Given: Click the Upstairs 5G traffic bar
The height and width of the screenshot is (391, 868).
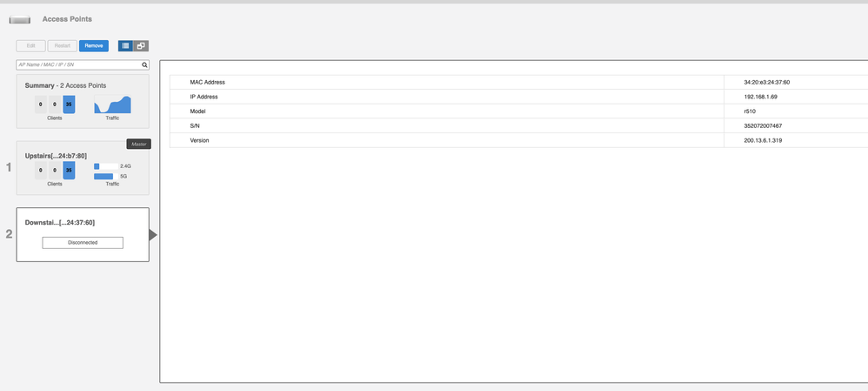Looking at the screenshot, I should coord(103,176).
